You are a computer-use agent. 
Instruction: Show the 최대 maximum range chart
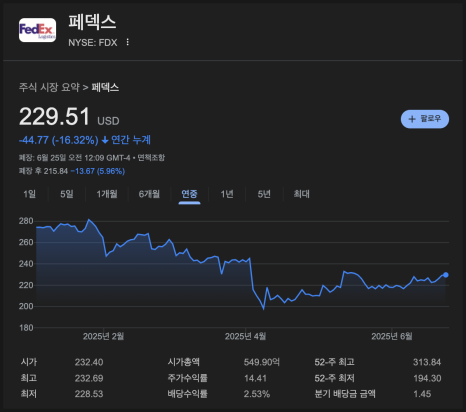[x=302, y=194]
